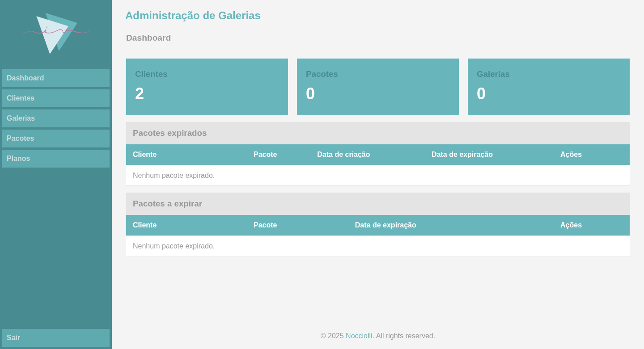This screenshot has width=644, height=349.
Task: Click the Pacotes summary card showing 0
Action: (378, 87)
